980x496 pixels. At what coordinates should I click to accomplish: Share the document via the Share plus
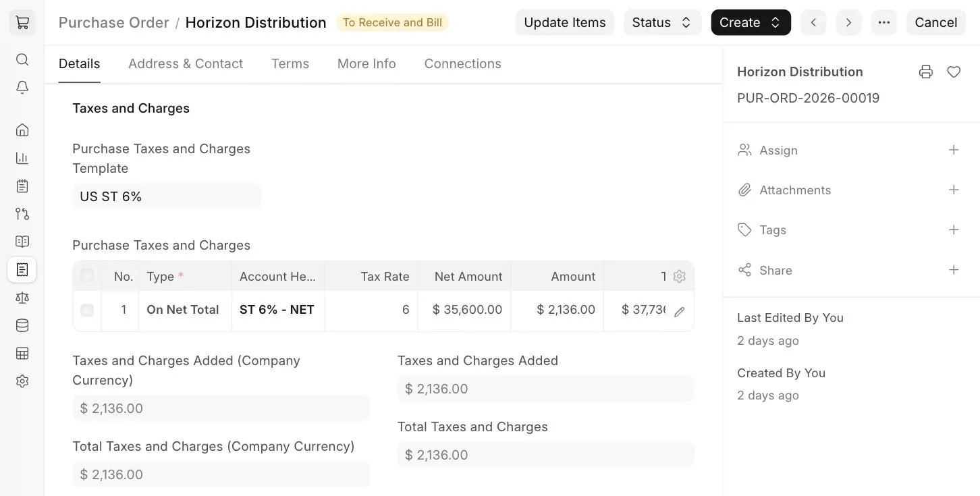point(954,270)
